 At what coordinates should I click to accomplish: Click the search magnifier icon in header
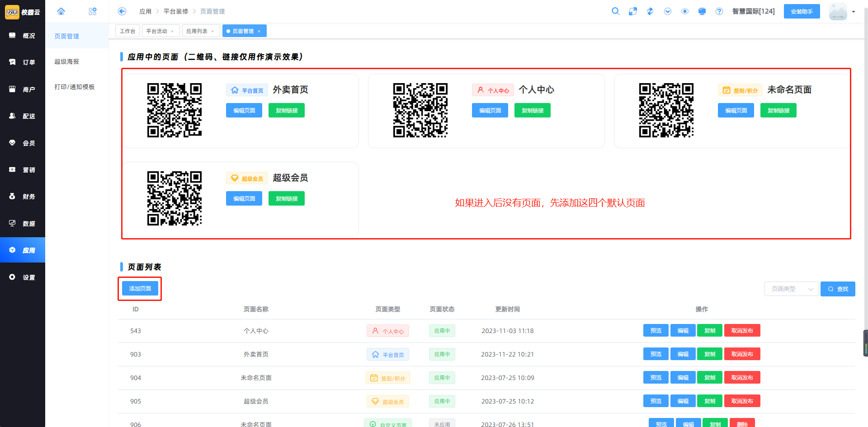pyautogui.click(x=615, y=11)
